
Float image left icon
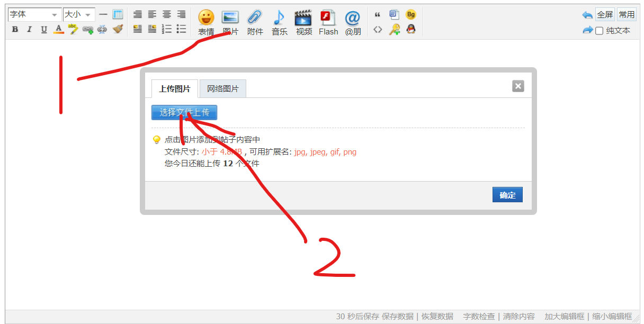point(138,30)
